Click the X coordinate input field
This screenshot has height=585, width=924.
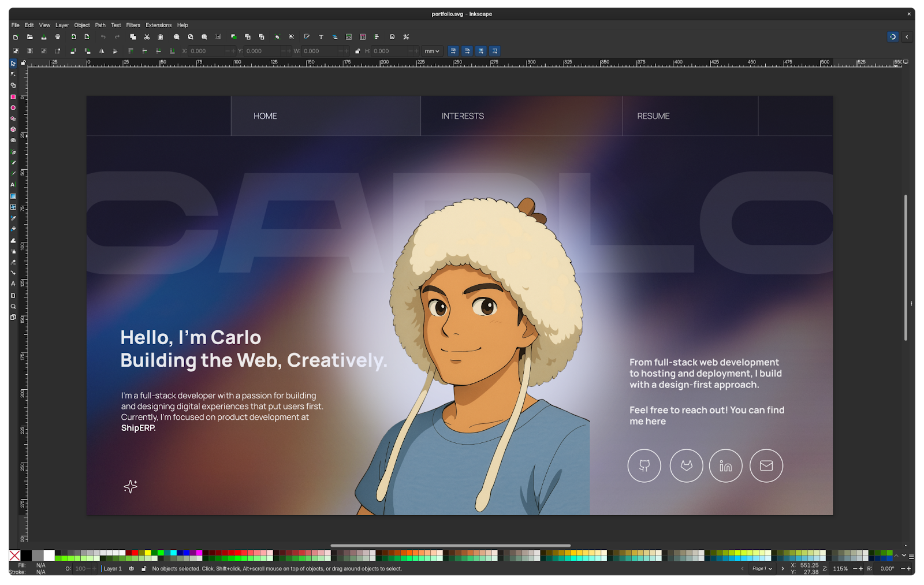tap(207, 51)
